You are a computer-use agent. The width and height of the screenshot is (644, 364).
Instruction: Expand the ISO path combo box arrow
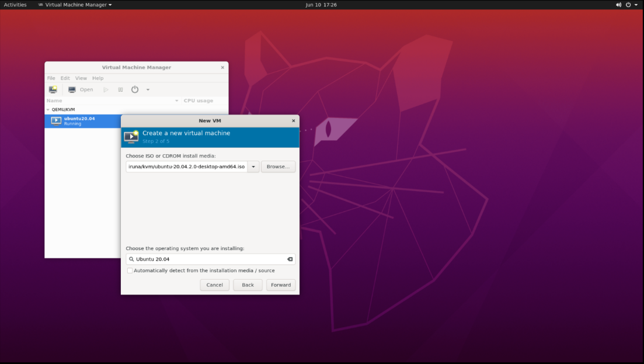coord(253,167)
